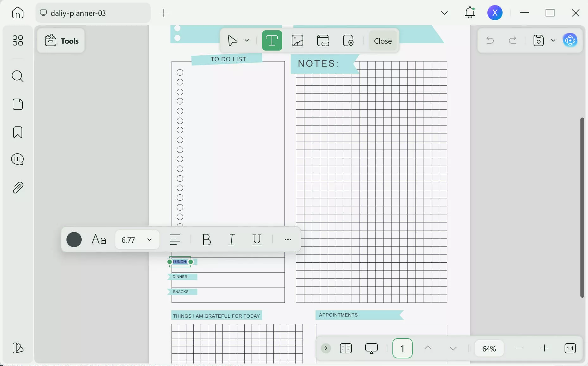The height and width of the screenshot is (366, 588).
Task: Open the page organize sidebar icon
Action: pyautogui.click(x=18, y=104)
